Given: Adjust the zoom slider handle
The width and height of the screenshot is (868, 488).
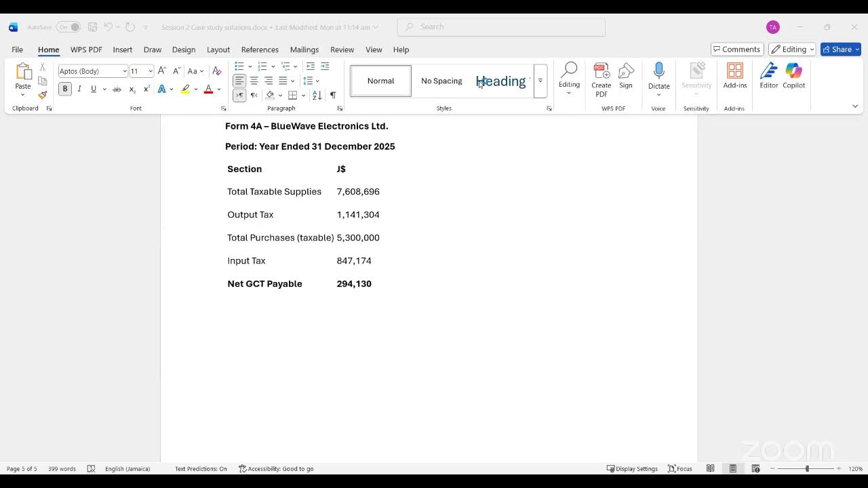Looking at the screenshot, I should pos(807,468).
